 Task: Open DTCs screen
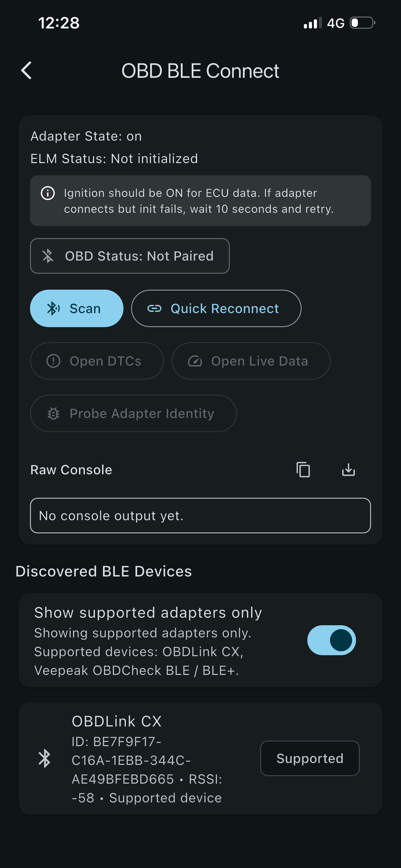click(97, 361)
